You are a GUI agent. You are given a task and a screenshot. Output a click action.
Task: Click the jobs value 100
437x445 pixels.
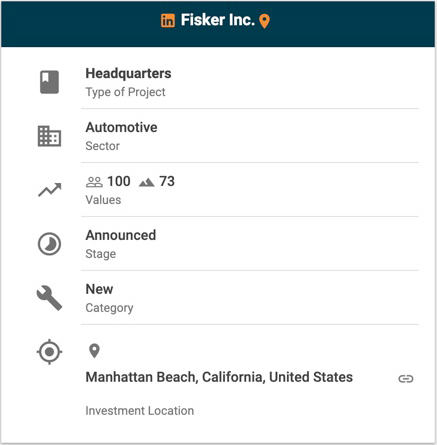119,181
